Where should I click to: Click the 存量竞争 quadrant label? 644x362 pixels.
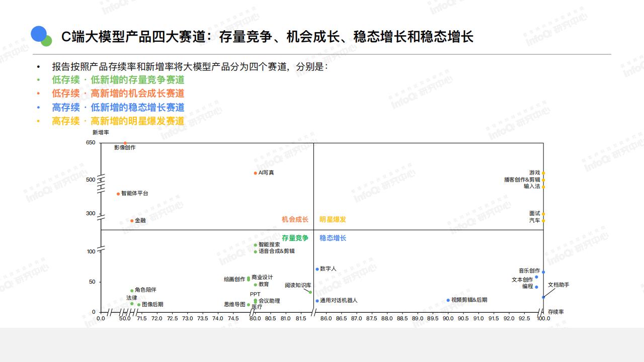[295, 238]
